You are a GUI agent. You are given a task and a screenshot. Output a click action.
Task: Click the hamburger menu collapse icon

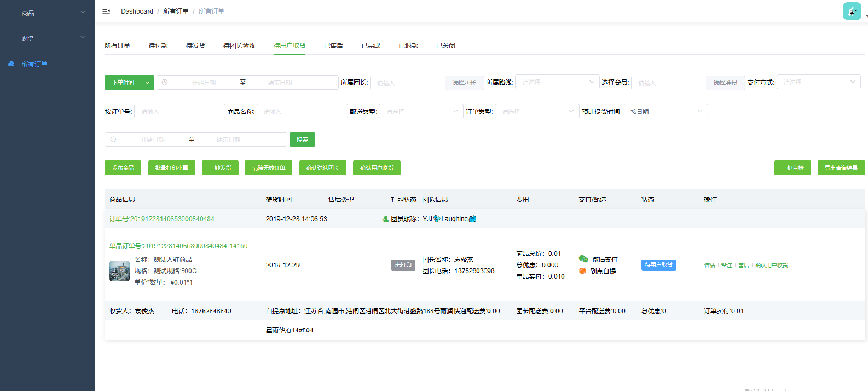pyautogui.click(x=106, y=11)
